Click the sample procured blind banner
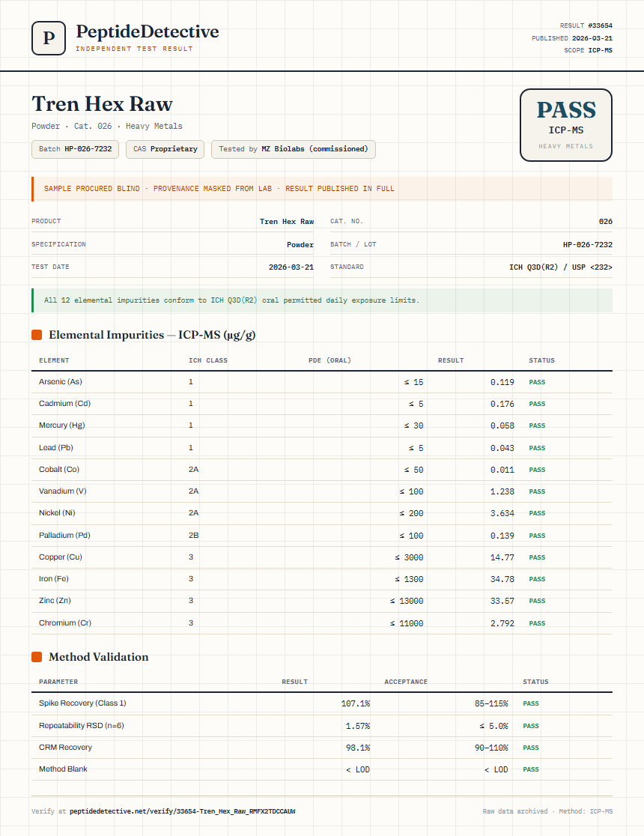The height and width of the screenshot is (836, 644). pyautogui.click(x=322, y=189)
